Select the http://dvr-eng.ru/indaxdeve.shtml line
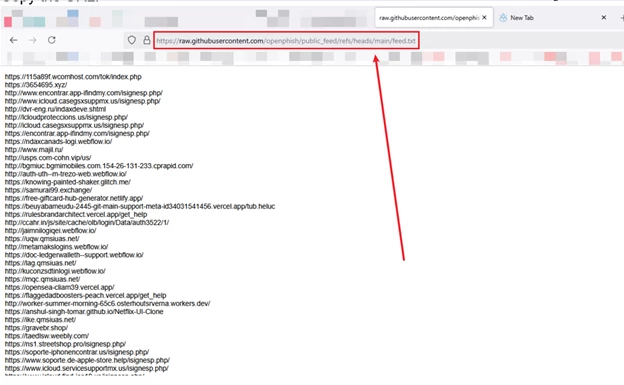The height and width of the screenshot is (385, 624). tap(55, 109)
